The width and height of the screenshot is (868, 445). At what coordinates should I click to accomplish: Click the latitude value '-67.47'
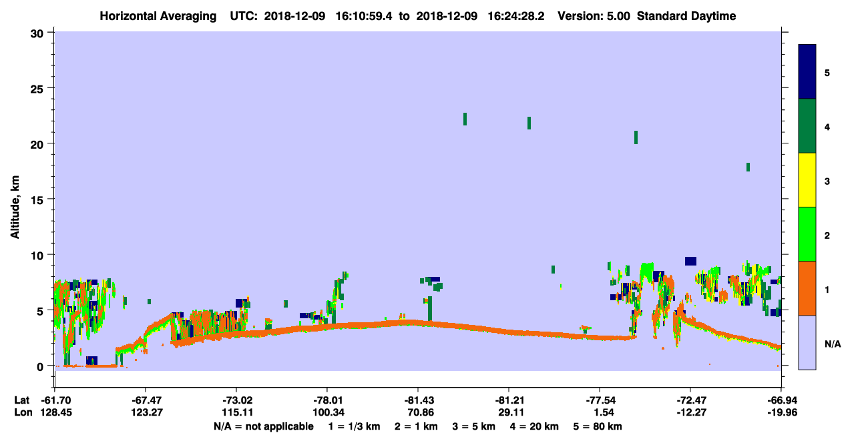click(146, 400)
